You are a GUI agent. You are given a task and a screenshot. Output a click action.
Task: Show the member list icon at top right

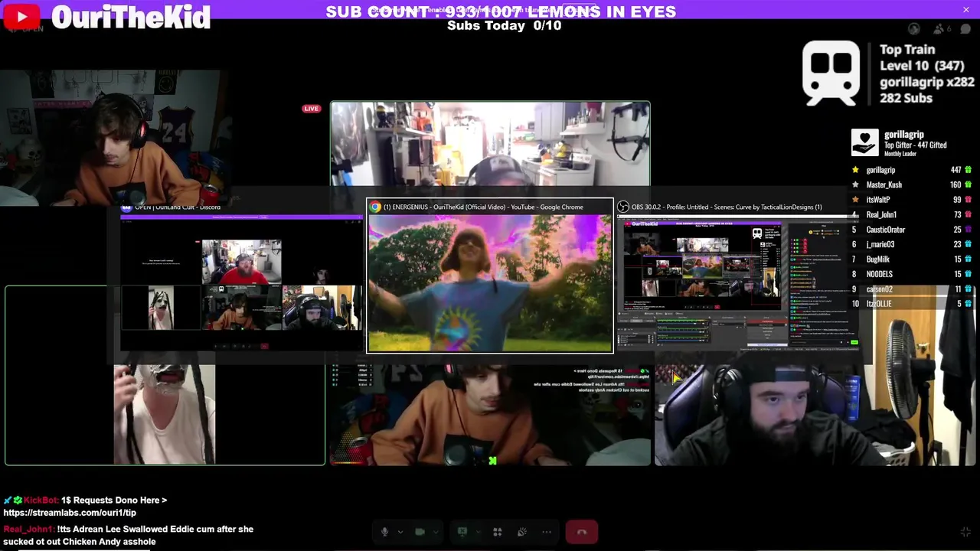pyautogui.click(x=939, y=29)
